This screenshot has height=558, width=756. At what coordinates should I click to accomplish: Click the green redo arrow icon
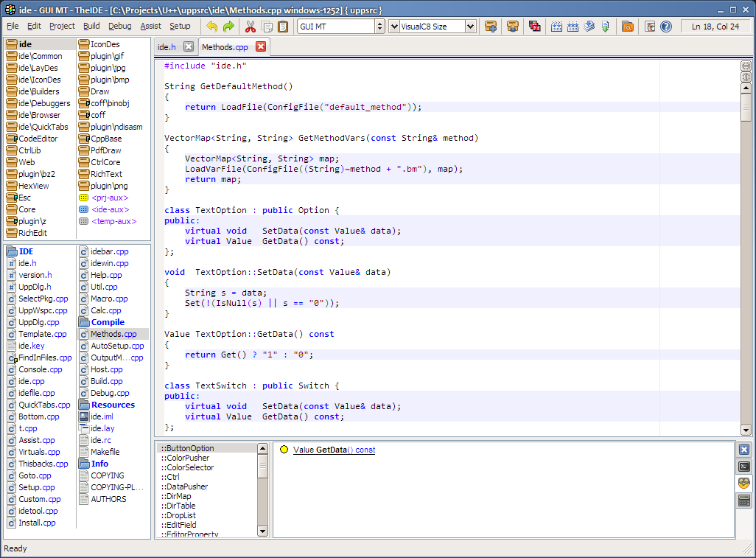tap(228, 27)
